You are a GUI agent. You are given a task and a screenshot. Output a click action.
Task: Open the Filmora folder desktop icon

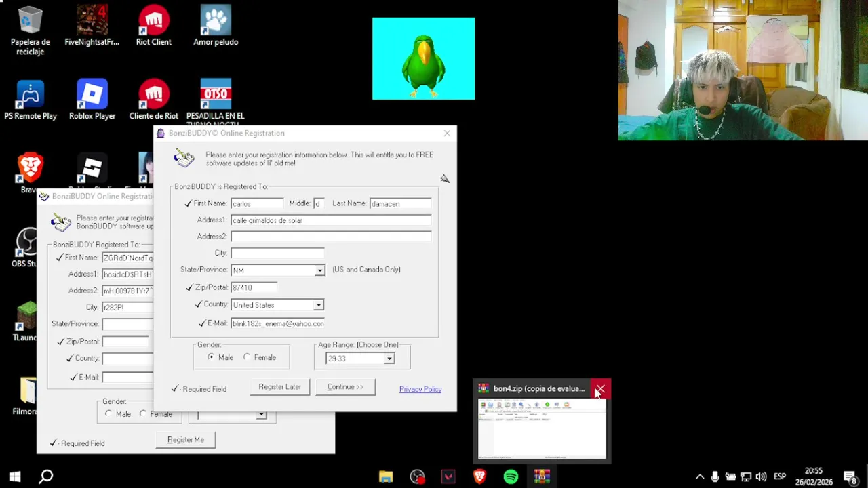click(27, 395)
